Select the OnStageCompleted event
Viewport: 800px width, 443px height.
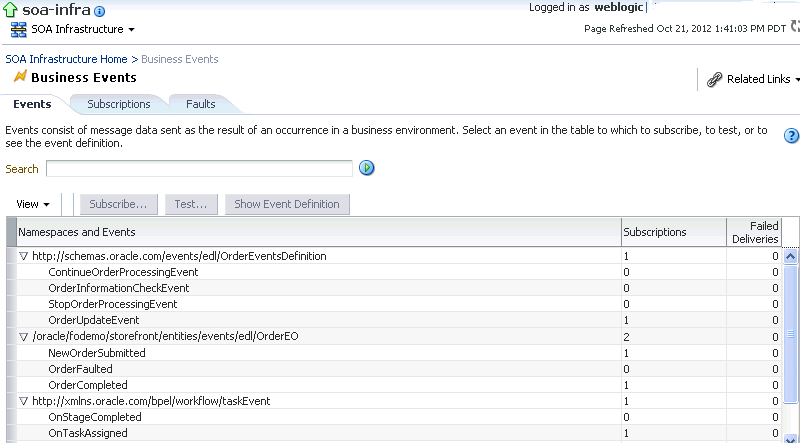pyautogui.click(x=95, y=417)
